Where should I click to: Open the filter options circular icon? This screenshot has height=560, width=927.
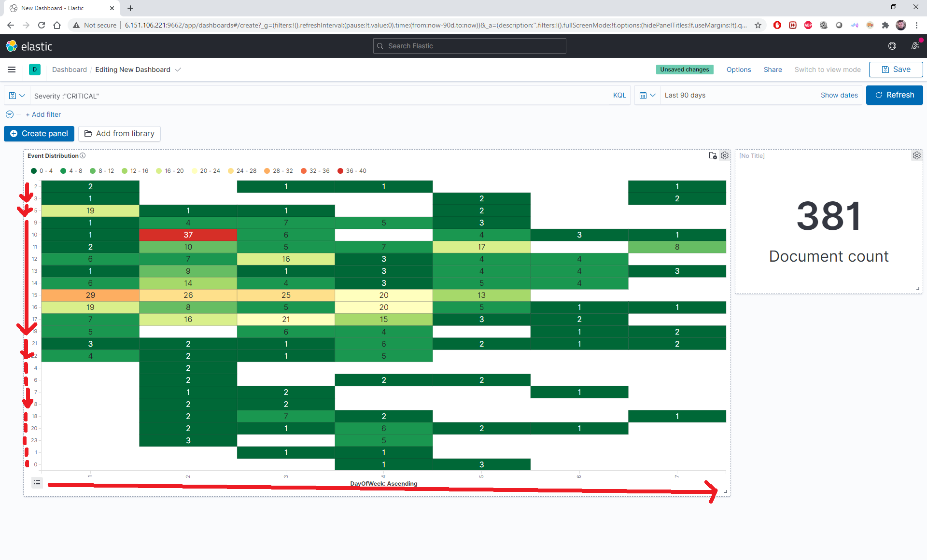[x=10, y=114]
